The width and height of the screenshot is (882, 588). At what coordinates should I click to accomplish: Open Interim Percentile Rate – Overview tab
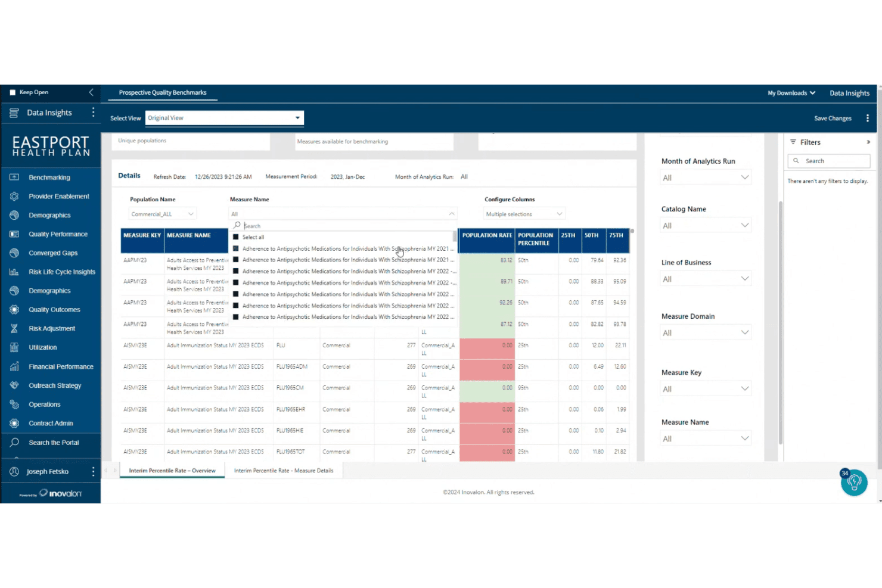(172, 471)
